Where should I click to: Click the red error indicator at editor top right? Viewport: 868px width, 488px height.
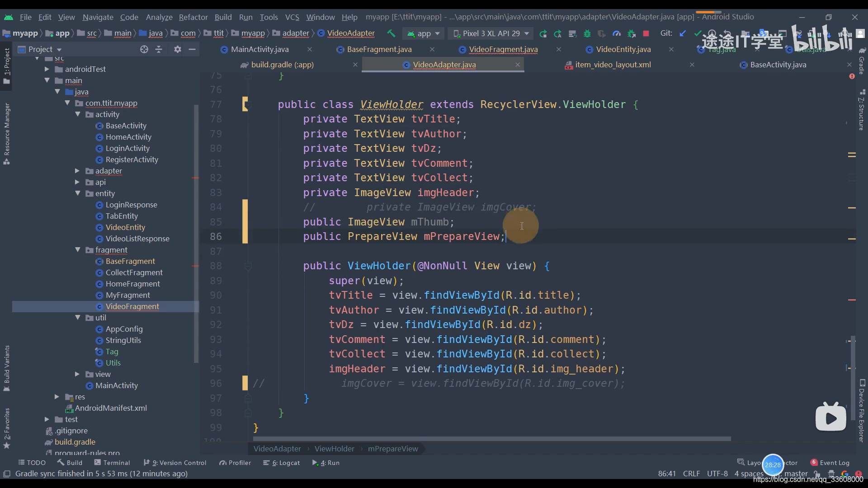tap(852, 76)
